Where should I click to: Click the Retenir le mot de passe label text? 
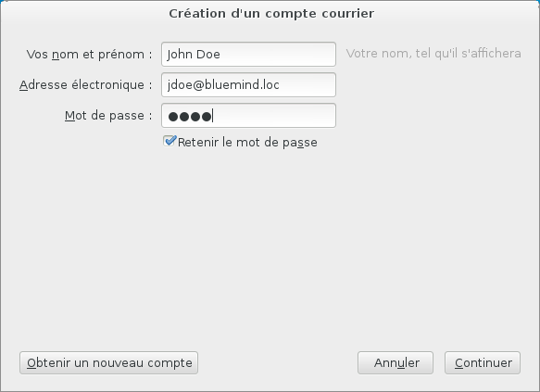247,143
